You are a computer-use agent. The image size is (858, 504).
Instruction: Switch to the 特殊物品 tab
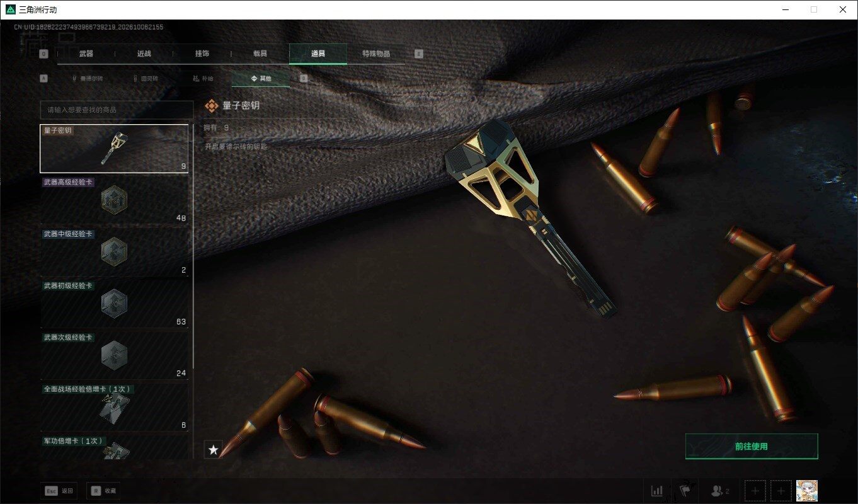376,54
